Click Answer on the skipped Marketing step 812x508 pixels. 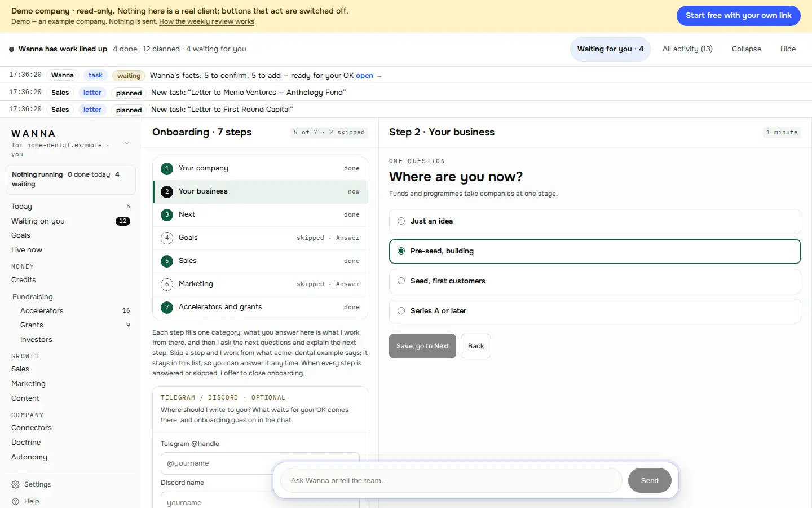click(347, 284)
